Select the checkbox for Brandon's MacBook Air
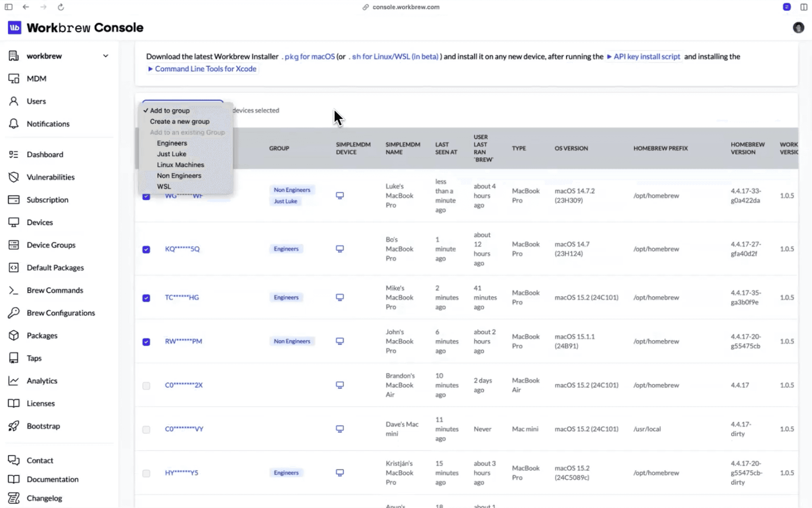 coord(146,386)
